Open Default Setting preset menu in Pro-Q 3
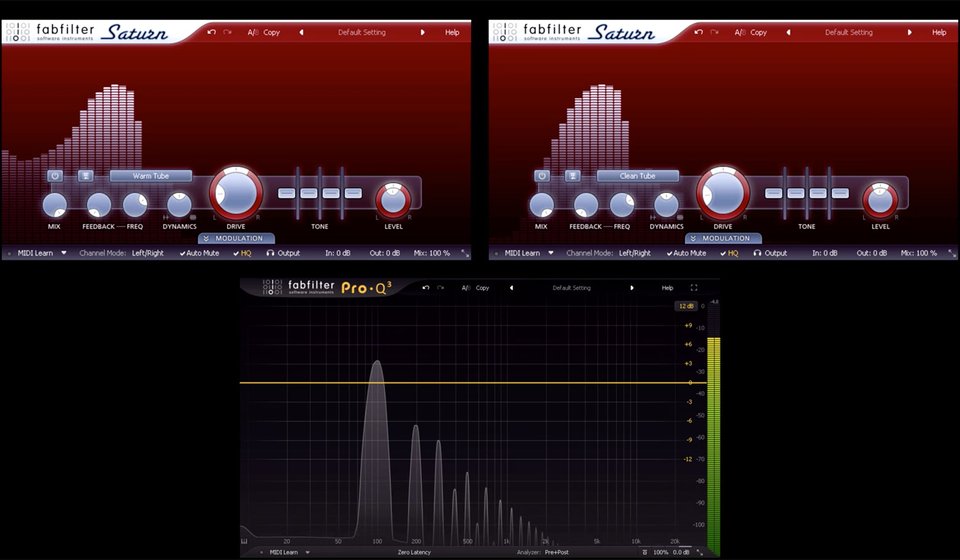 (571, 288)
